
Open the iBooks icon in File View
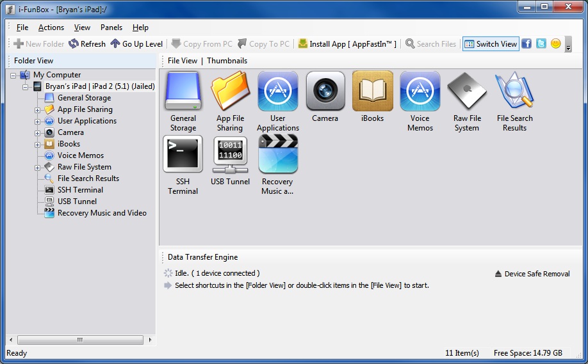coord(372,91)
